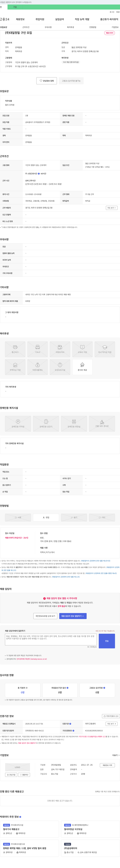Viewport: 120px width, 868px height.
Task: Jump to the 전형방법 tab
Action: [x=93, y=27]
